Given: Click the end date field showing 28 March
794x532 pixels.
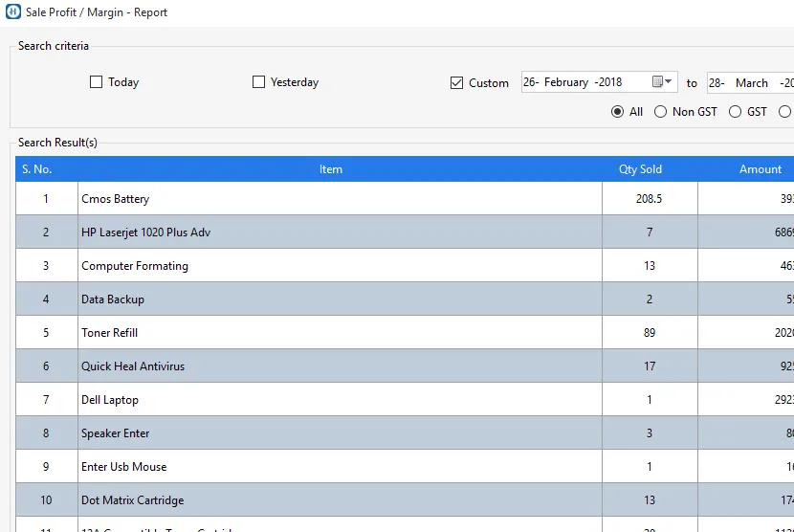Looking at the screenshot, I should coord(751,83).
